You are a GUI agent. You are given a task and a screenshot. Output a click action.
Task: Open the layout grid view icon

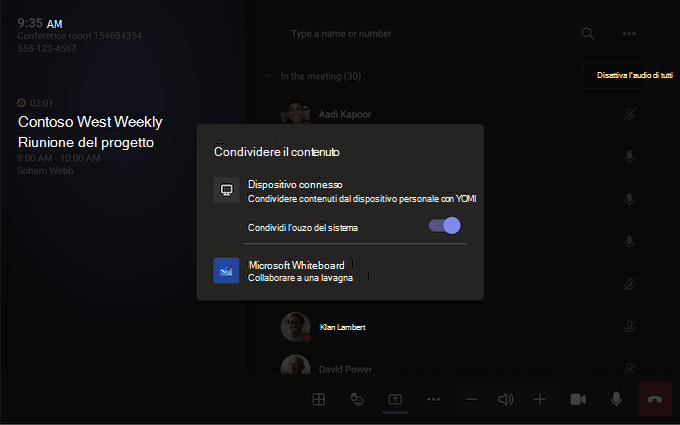click(319, 399)
